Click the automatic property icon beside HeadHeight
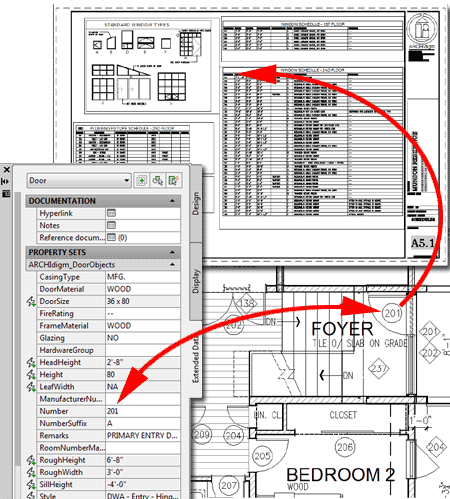The height and width of the screenshot is (499, 450). coord(31,362)
